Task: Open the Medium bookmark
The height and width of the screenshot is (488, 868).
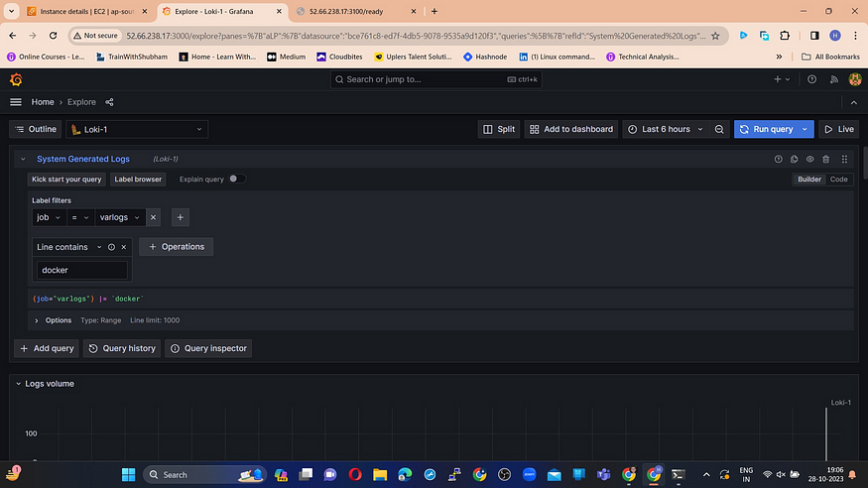Action: click(x=287, y=57)
